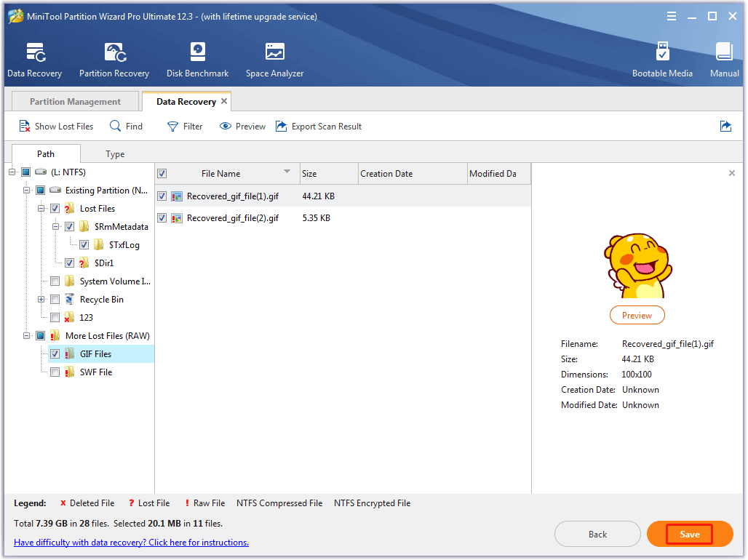Open the data recovery instructions link
Image resolution: width=748 pixels, height=560 pixels.
[131, 542]
